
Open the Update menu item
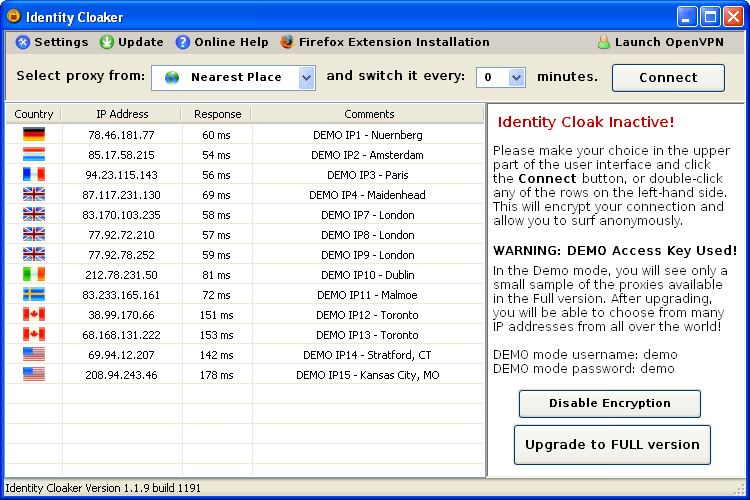pyautogui.click(x=132, y=42)
